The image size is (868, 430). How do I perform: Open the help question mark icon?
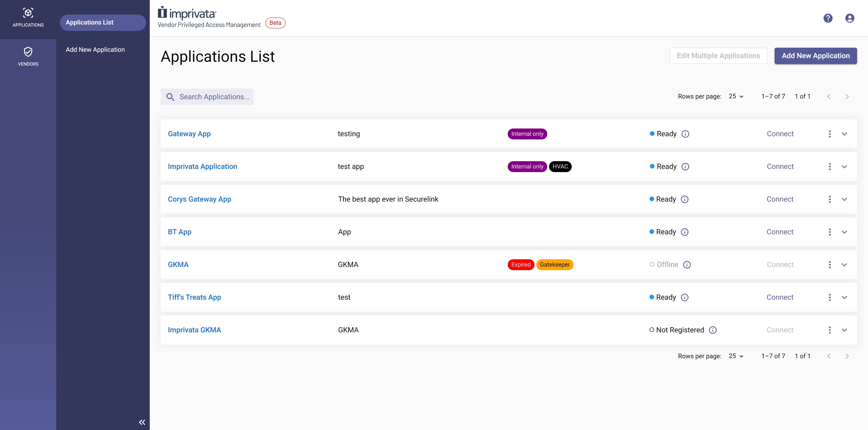coord(828,18)
